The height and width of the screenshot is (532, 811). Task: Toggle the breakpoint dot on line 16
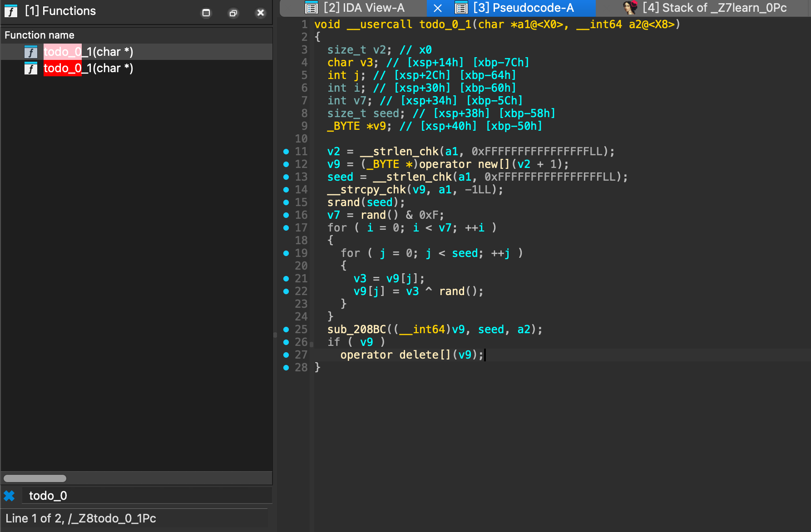click(x=286, y=215)
